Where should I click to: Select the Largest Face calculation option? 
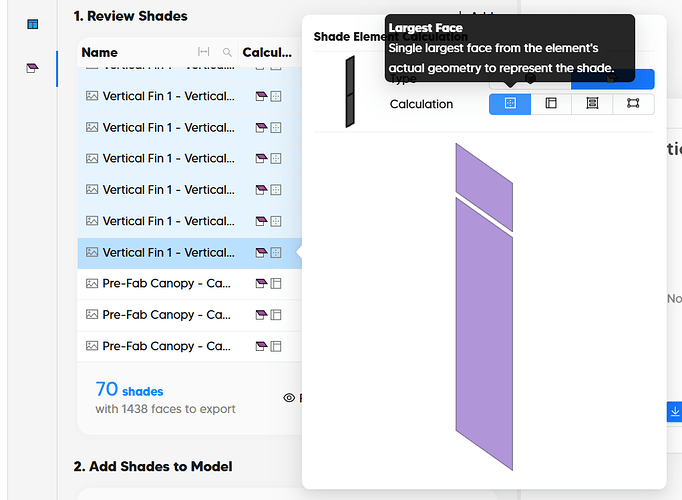pos(510,104)
